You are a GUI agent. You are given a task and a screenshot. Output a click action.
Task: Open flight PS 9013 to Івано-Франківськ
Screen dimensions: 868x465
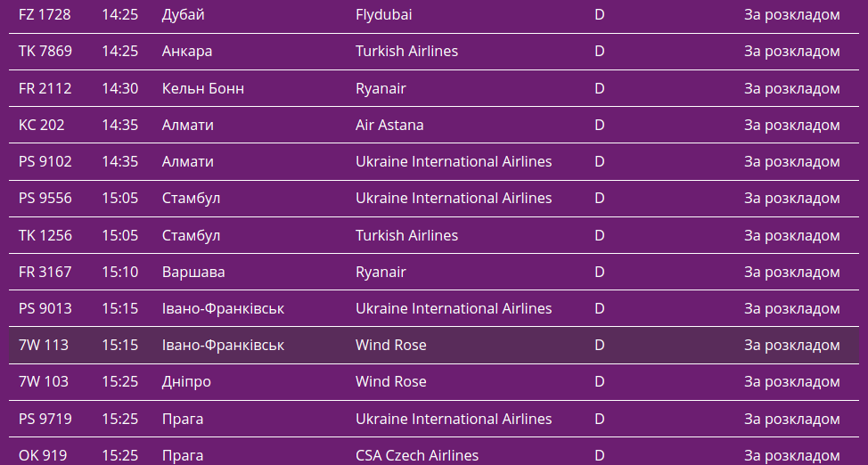click(x=45, y=308)
